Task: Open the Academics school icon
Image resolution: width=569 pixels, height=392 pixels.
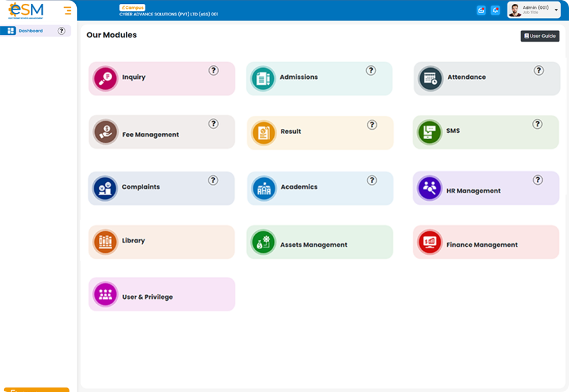Action: click(x=264, y=189)
